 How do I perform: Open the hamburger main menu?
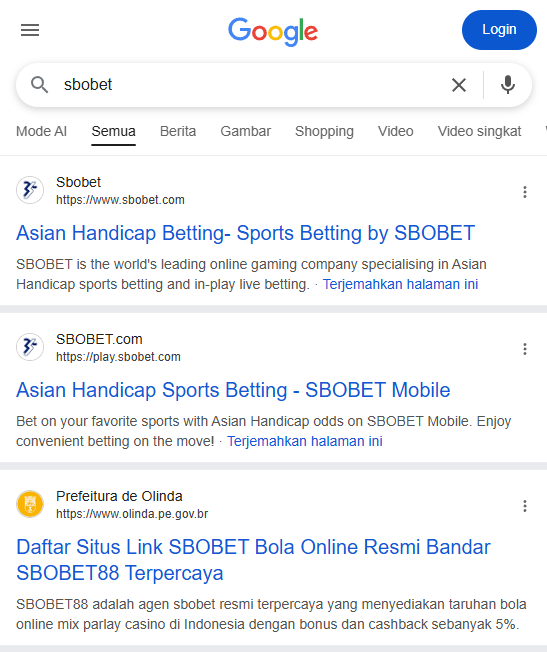[x=30, y=30]
